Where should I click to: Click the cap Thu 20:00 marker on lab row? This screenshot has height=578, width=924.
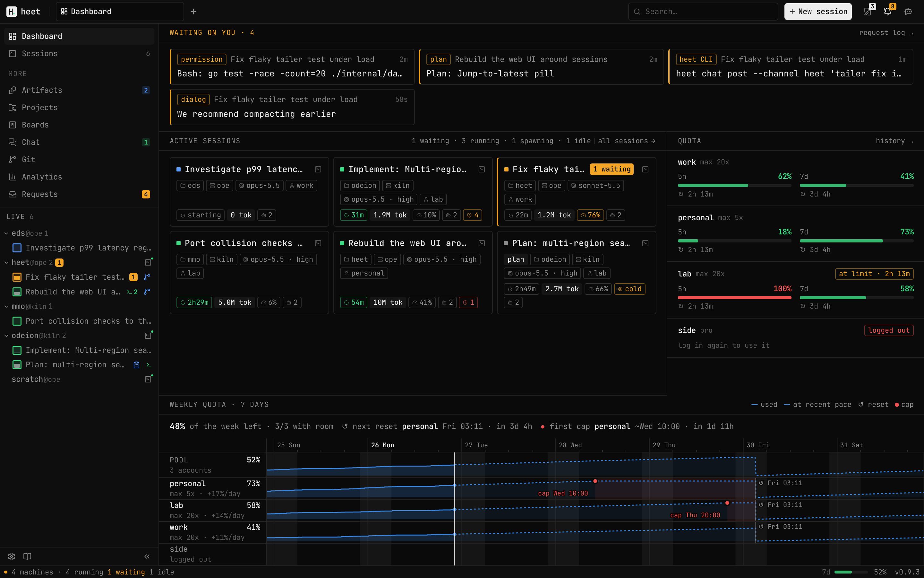(x=727, y=503)
